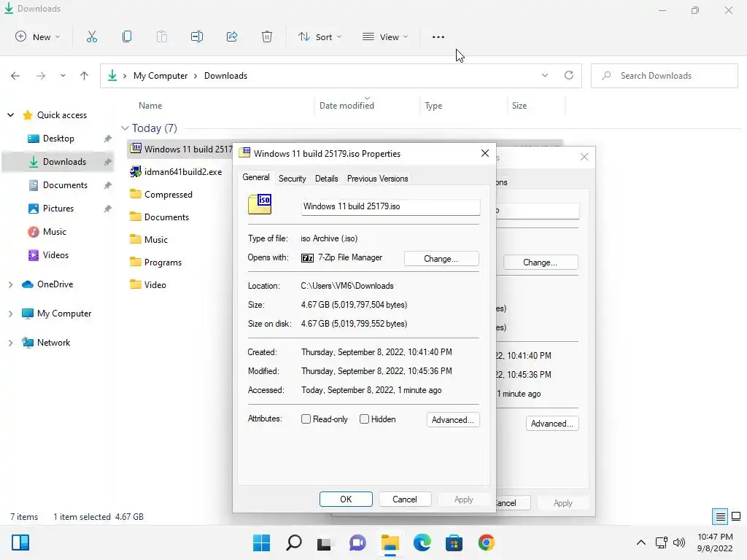Go up one folder level arrow

point(85,76)
